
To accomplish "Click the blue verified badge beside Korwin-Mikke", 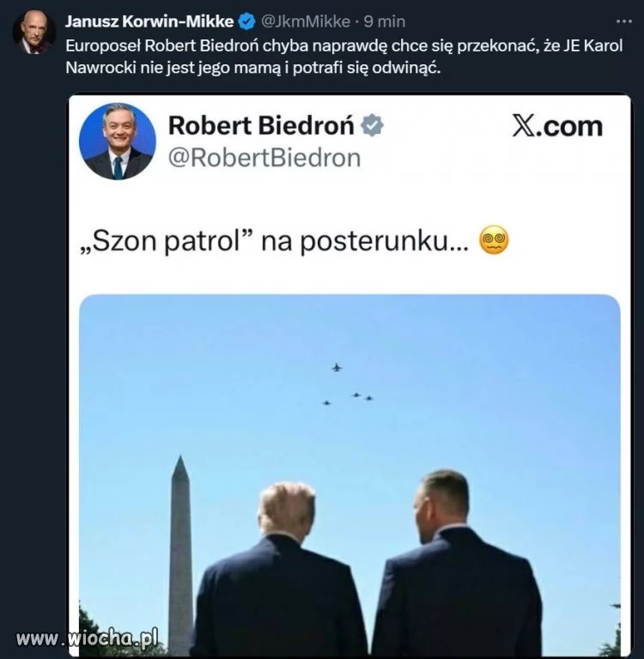I will pyautogui.click(x=247, y=21).
